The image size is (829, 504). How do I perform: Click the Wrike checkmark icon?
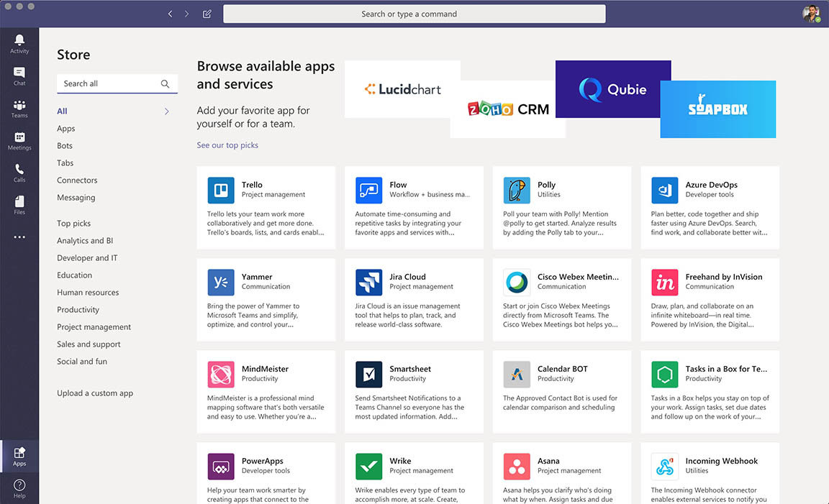click(x=369, y=466)
